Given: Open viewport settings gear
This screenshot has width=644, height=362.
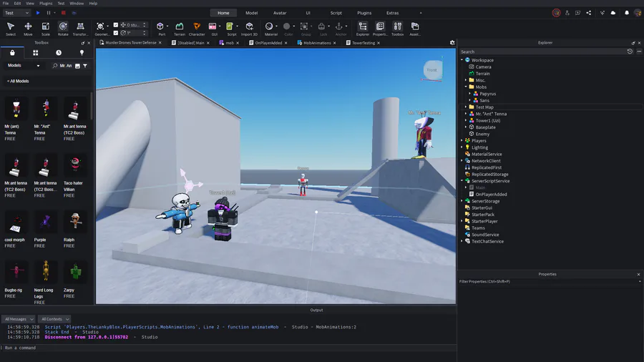Looking at the screenshot, I should click(452, 43).
